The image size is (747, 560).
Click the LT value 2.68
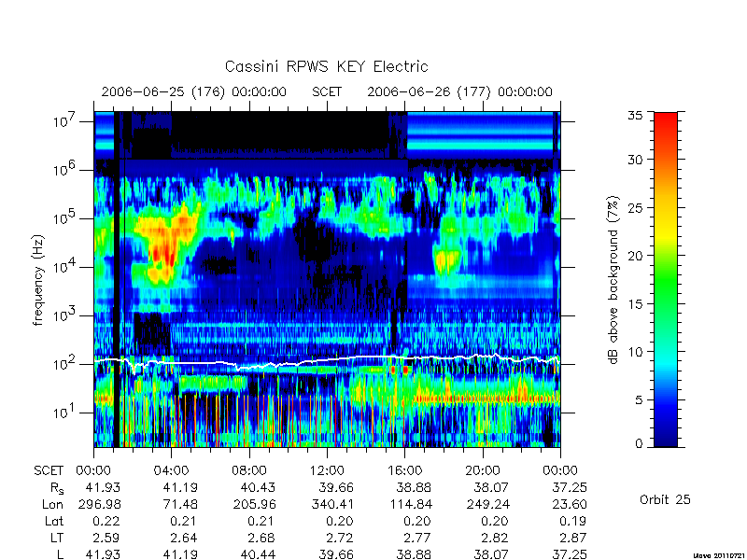pos(261,538)
